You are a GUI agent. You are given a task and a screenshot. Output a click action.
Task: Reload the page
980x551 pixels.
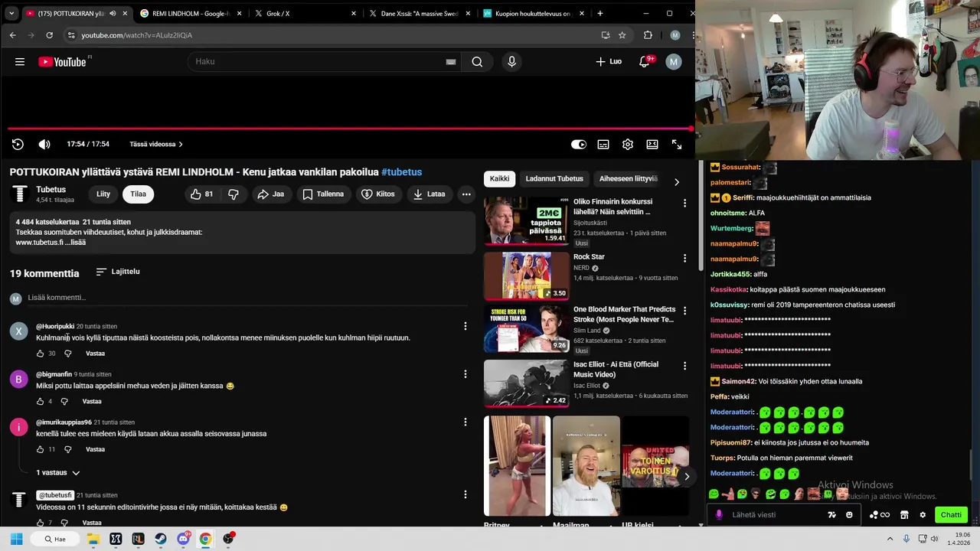click(x=50, y=35)
